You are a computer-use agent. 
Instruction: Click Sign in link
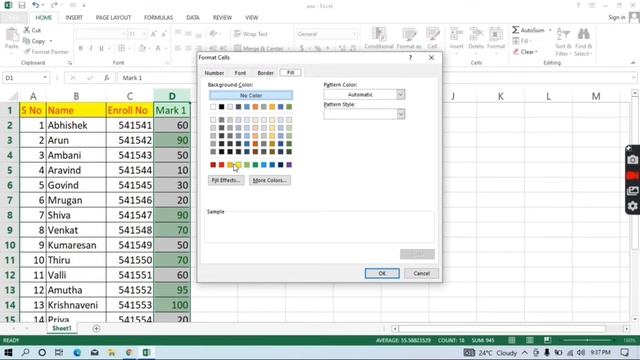(617, 17)
